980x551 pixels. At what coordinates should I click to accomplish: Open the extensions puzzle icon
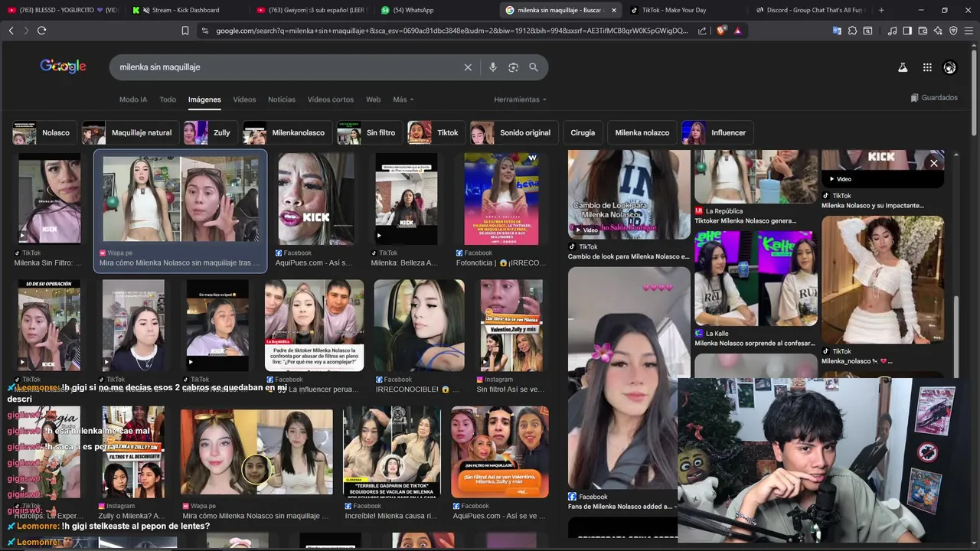click(852, 31)
